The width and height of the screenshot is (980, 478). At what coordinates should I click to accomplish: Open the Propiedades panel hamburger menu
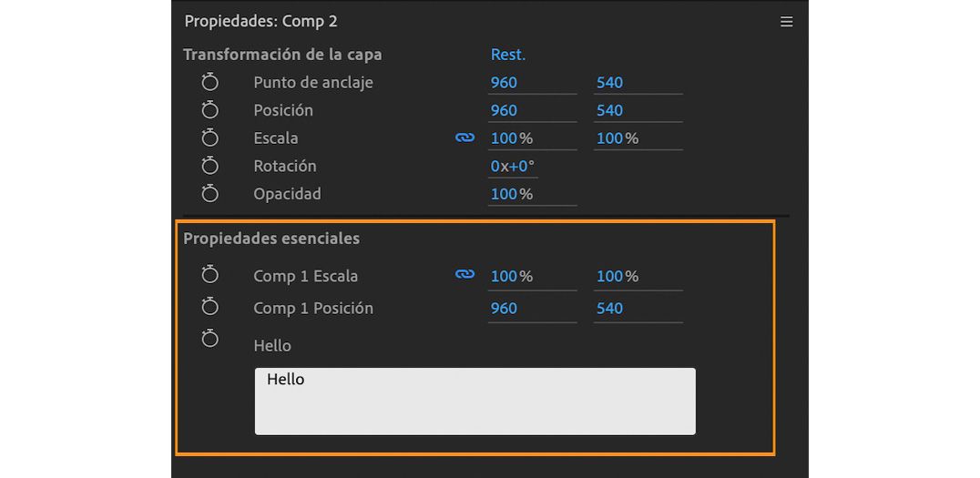(787, 22)
